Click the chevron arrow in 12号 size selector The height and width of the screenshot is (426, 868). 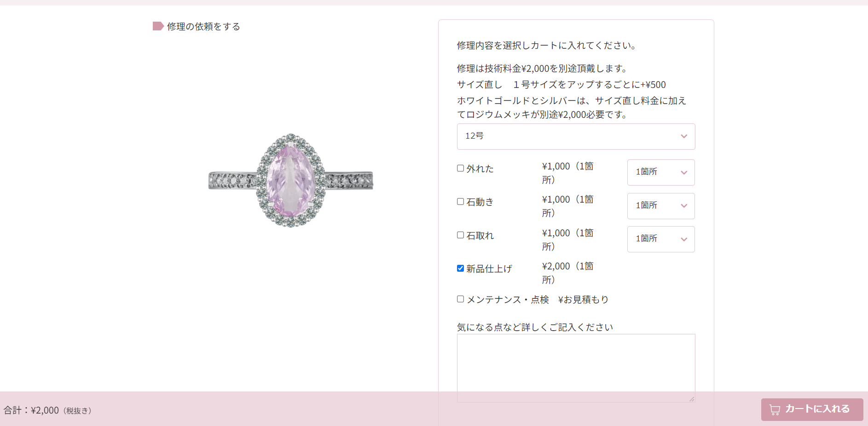tap(684, 136)
